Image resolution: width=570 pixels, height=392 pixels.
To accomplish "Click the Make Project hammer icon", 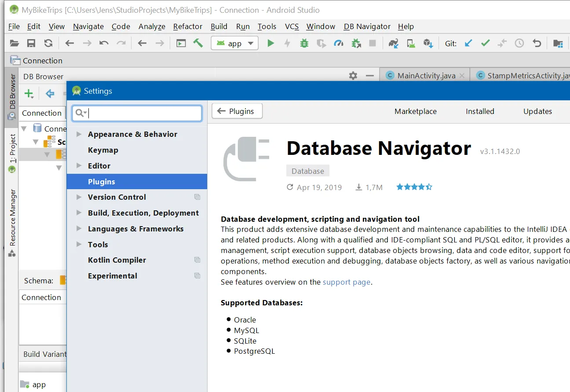I will pyautogui.click(x=198, y=43).
